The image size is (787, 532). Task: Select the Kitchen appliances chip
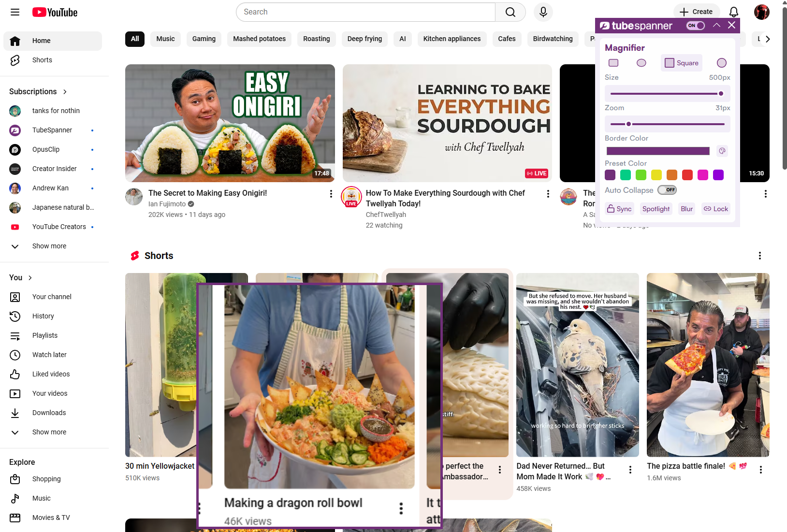(452, 39)
